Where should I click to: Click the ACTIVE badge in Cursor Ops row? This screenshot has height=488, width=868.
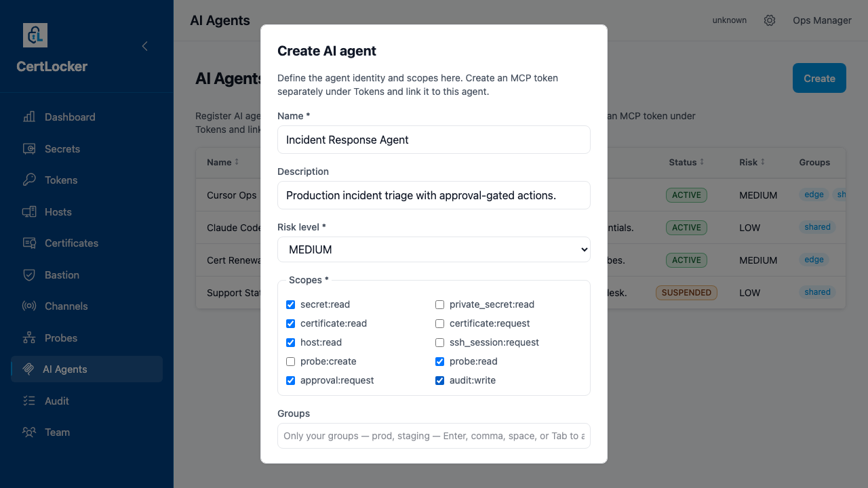(686, 195)
